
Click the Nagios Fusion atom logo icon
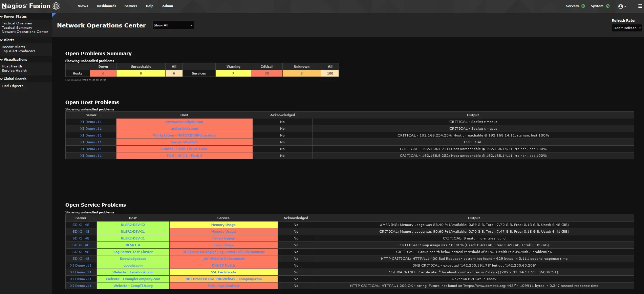click(x=56, y=6)
